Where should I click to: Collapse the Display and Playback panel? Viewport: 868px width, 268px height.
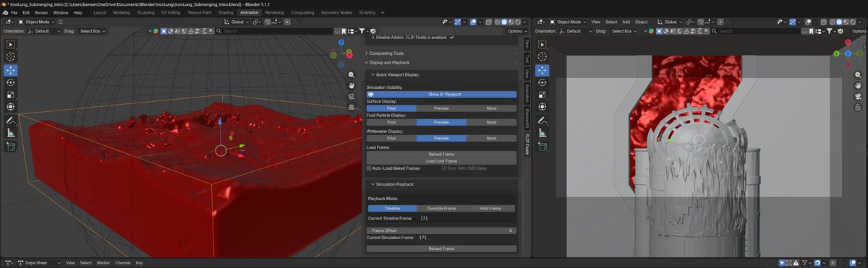389,62
